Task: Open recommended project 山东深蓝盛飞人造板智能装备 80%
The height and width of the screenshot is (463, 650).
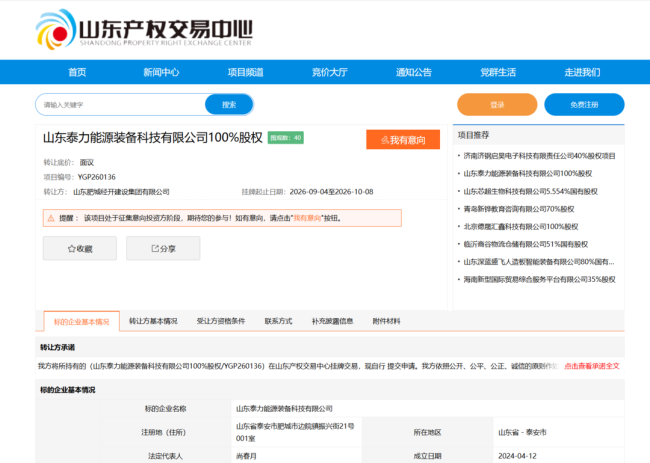Action: [x=539, y=262]
